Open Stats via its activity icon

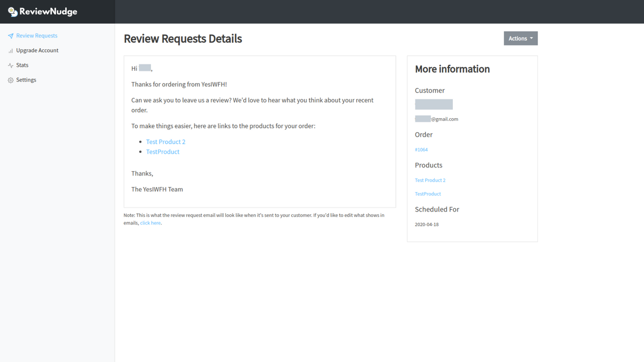pyautogui.click(x=10, y=65)
